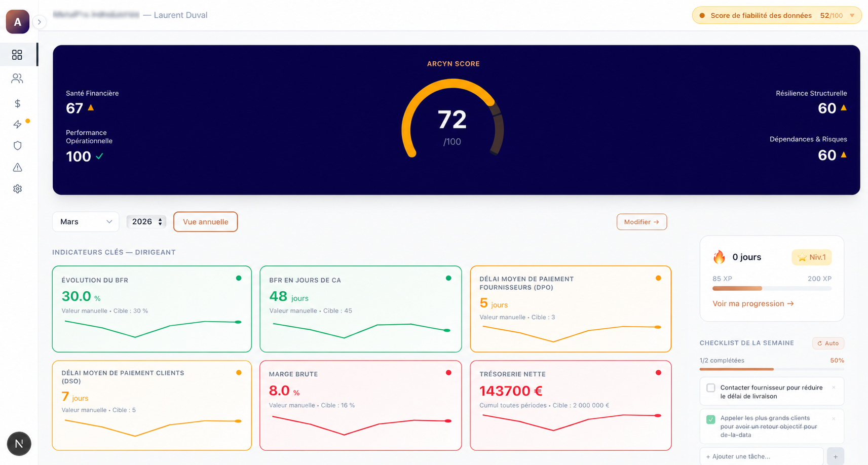Click the flame streak icon beside 0 jours
Screen dimensions: 868x465
point(719,257)
